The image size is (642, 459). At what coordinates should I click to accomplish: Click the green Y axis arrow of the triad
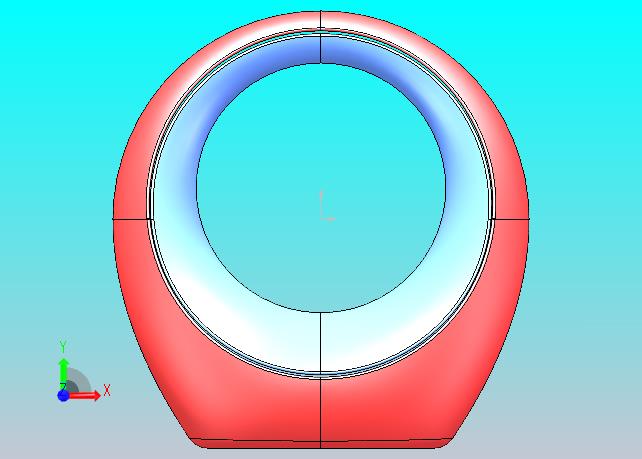click(63, 374)
